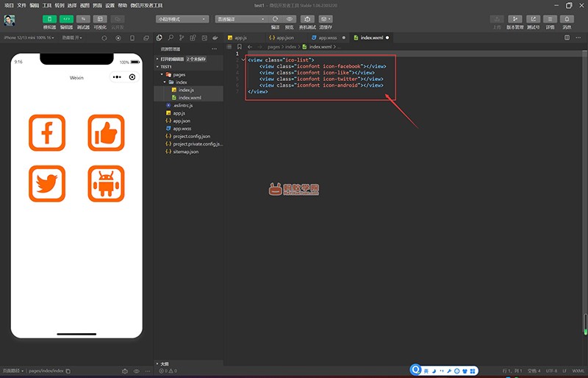Open index.js in file tree
Image resolution: width=588 pixels, height=378 pixels.
coord(189,90)
